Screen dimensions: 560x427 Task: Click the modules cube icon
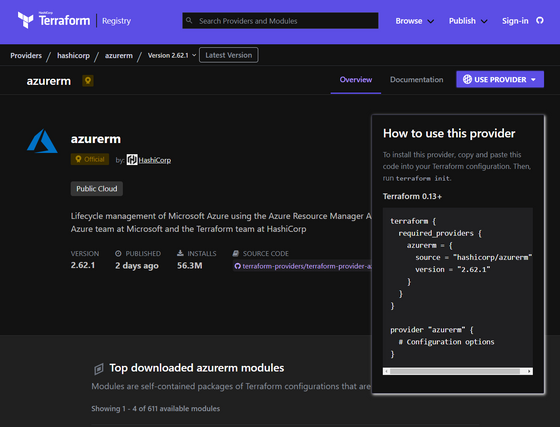tap(99, 368)
